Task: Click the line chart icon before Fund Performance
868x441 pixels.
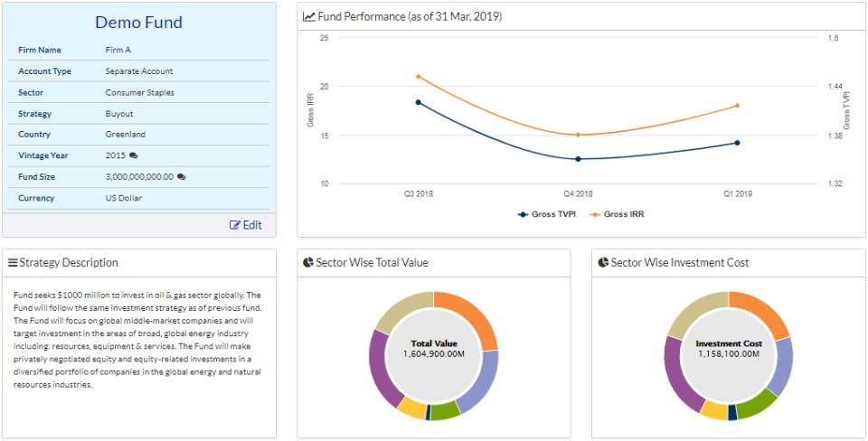Action: (309, 16)
